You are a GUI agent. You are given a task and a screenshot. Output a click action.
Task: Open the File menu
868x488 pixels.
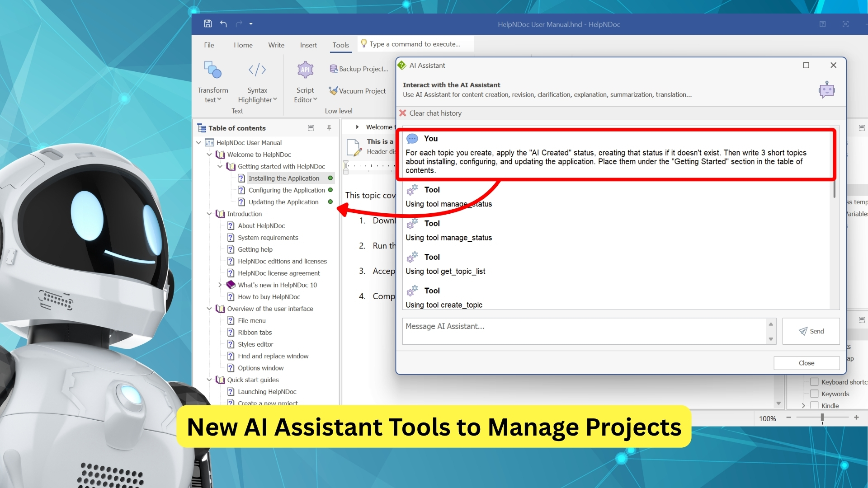pos(209,45)
